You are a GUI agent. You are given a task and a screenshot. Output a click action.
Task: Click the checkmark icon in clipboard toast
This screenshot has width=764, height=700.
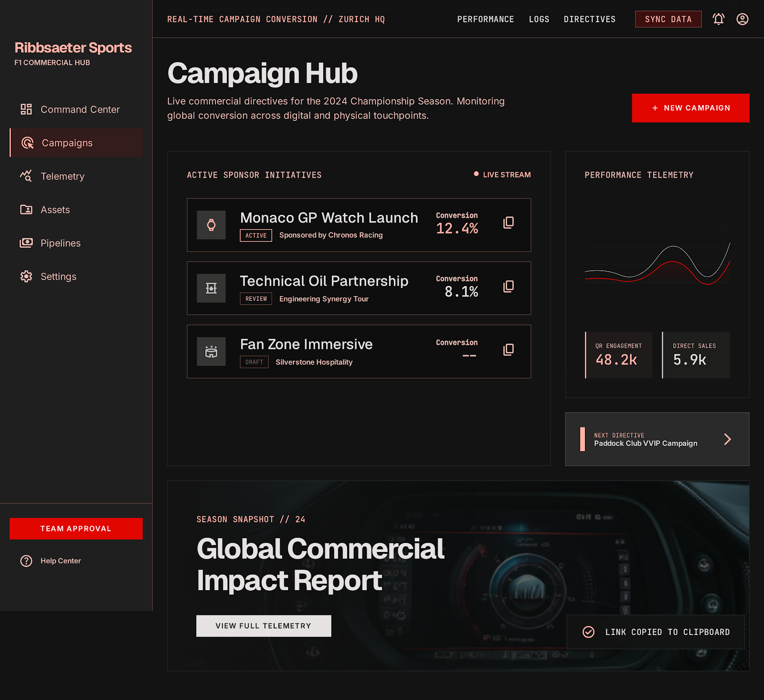click(588, 632)
